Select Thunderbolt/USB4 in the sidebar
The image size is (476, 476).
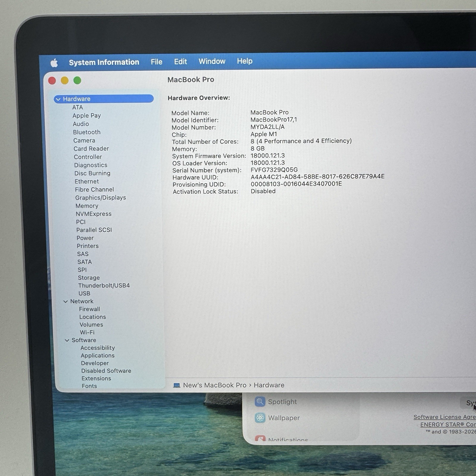pyautogui.click(x=104, y=286)
